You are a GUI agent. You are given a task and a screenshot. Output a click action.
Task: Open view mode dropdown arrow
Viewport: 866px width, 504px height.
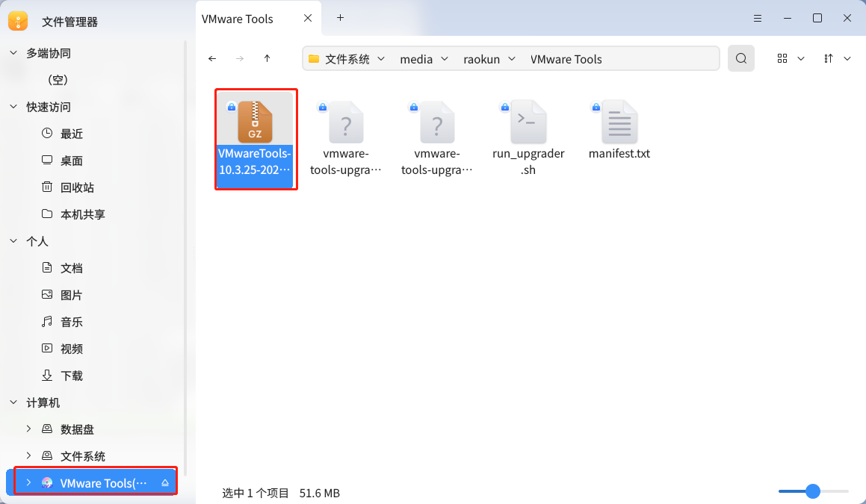pyautogui.click(x=801, y=58)
